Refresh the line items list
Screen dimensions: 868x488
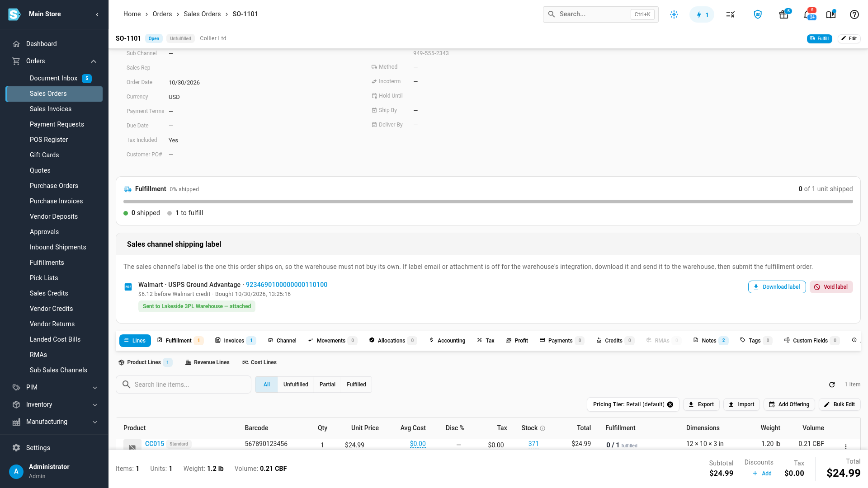[x=832, y=385]
